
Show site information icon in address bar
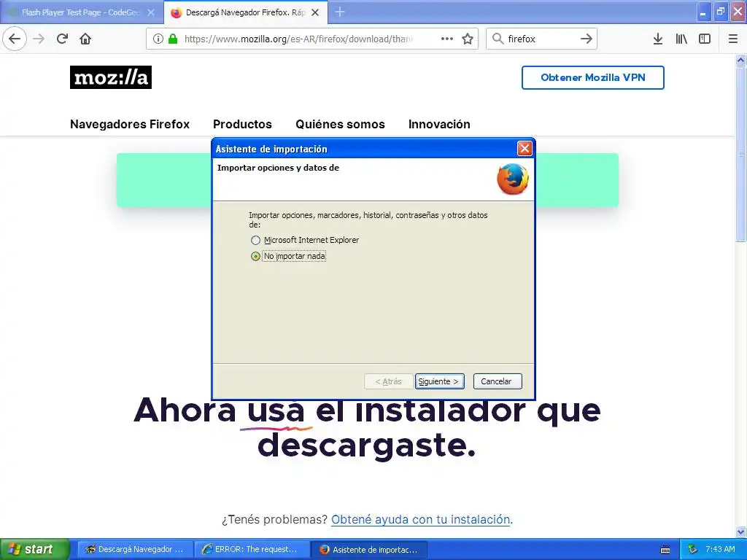pos(158,39)
